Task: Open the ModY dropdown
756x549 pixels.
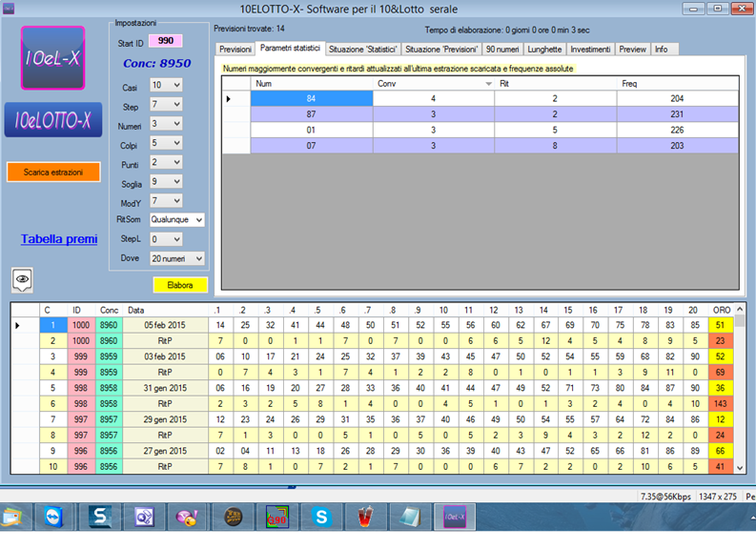Action: [x=166, y=201]
